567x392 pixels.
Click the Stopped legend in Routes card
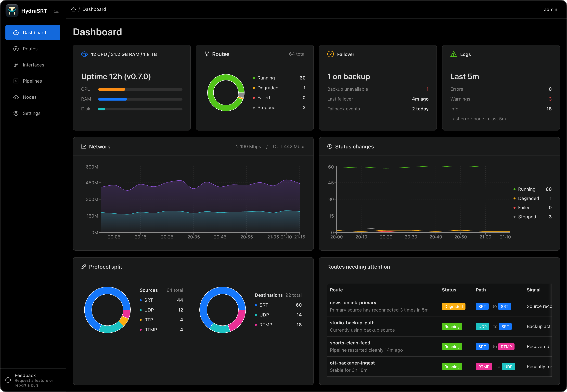[x=279, y=108]
